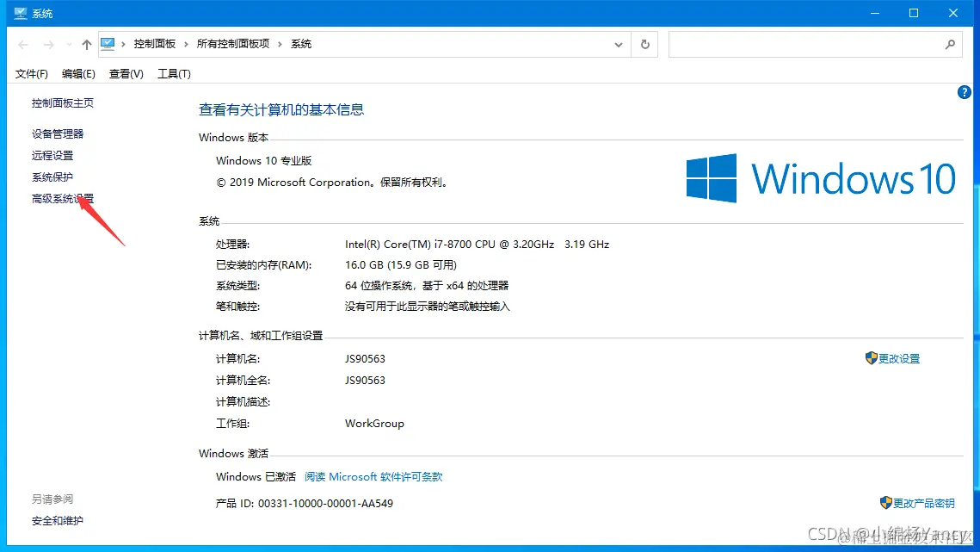Go forward with the forward arrow

pyautogui.click(x=48, y=45)
